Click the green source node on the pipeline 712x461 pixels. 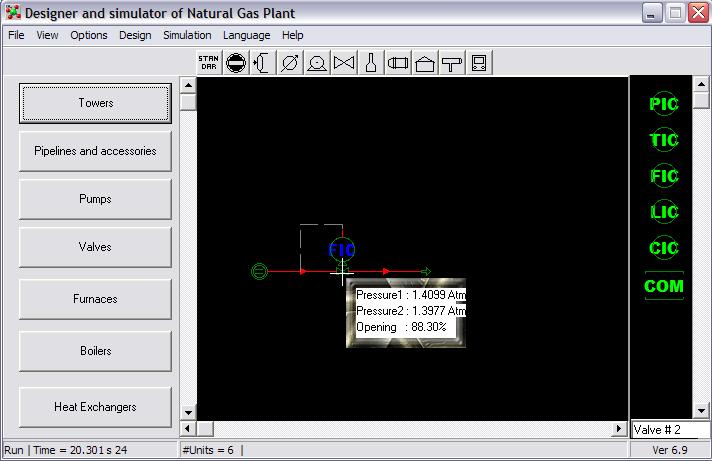[x=259, y=271]
